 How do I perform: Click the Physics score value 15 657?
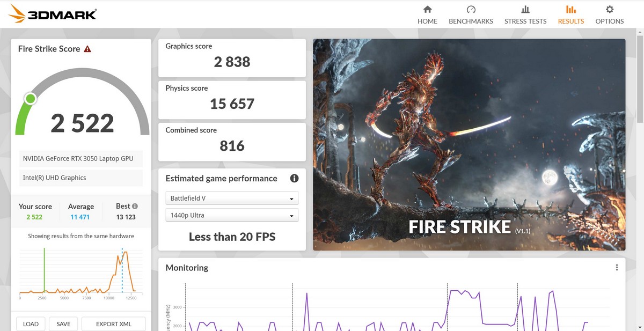pyautogui.click(x=232, y=104)
